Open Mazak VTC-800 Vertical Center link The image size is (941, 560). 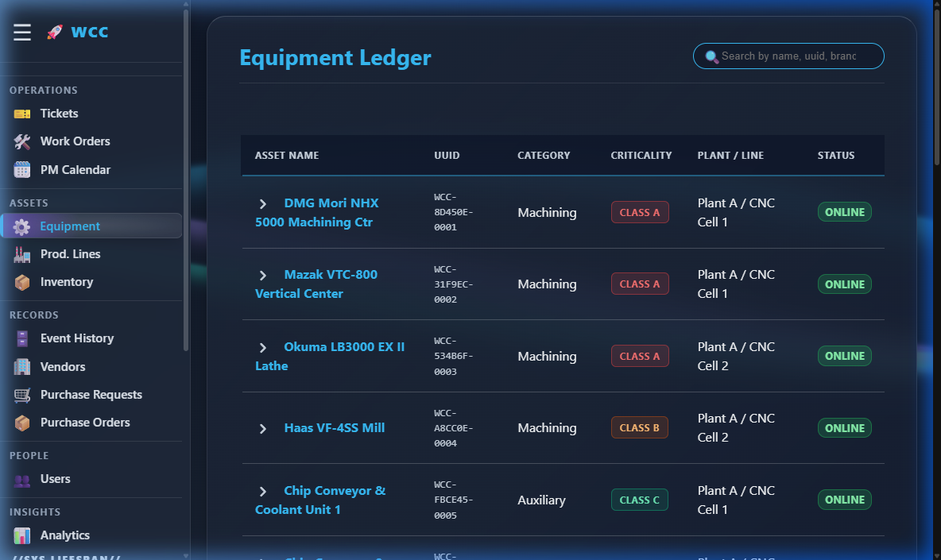click(316, 284)
